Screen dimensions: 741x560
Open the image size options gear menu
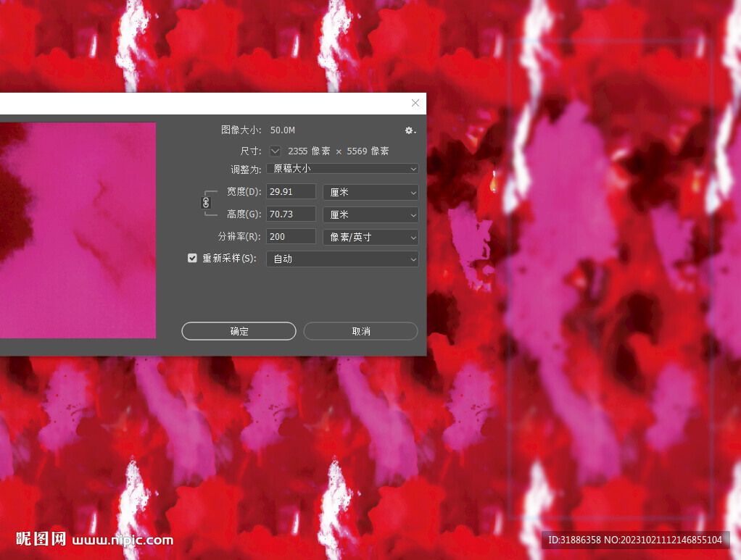(407, 130)
